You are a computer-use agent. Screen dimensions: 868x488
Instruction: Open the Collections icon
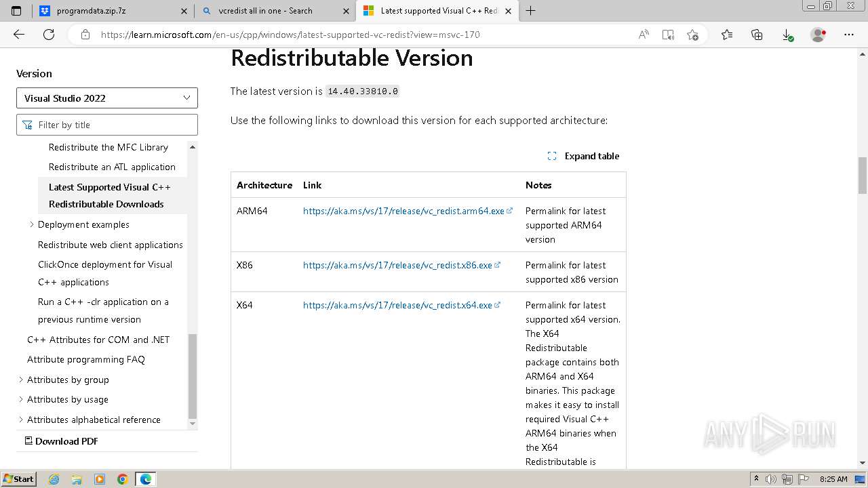[757, 35]
